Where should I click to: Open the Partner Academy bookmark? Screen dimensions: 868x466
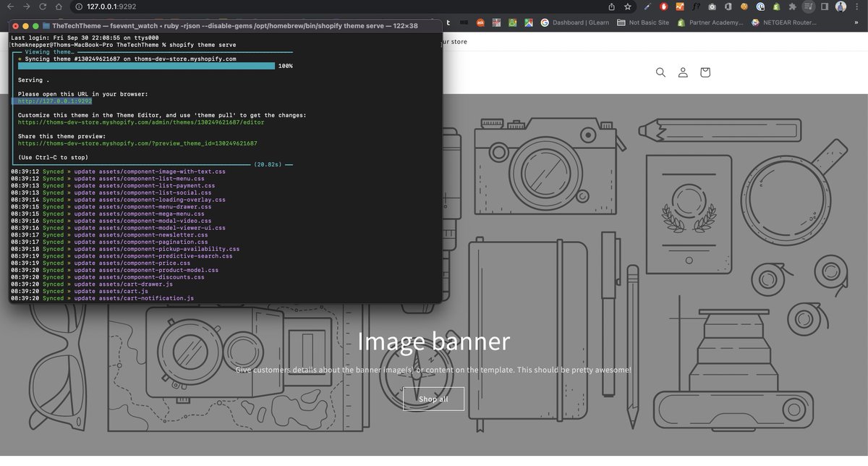[x=710, y=22]
